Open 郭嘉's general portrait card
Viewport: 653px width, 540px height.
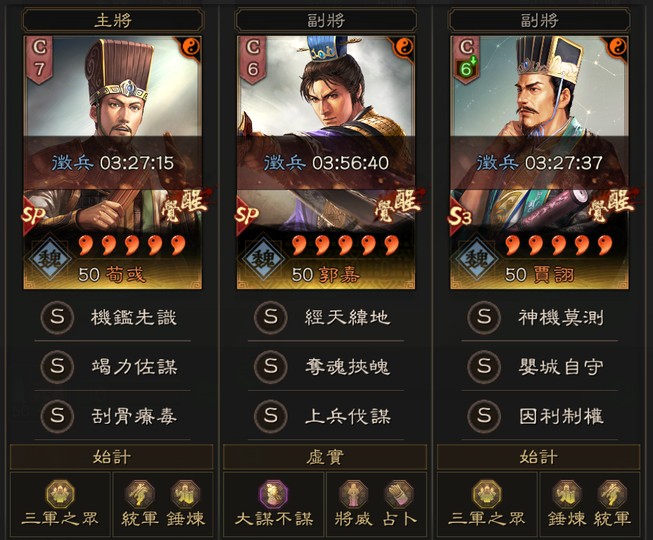(326, 162)
